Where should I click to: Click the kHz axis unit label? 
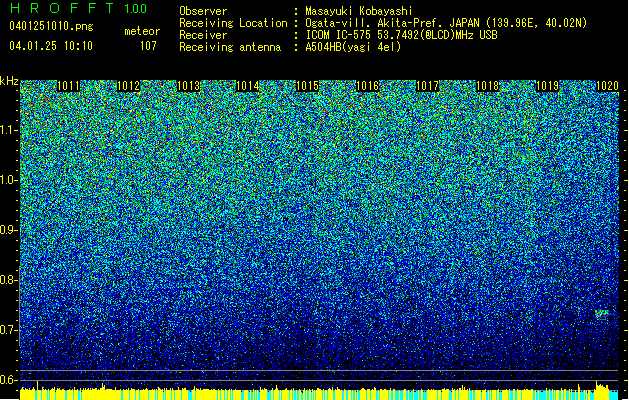click(9, 81)
